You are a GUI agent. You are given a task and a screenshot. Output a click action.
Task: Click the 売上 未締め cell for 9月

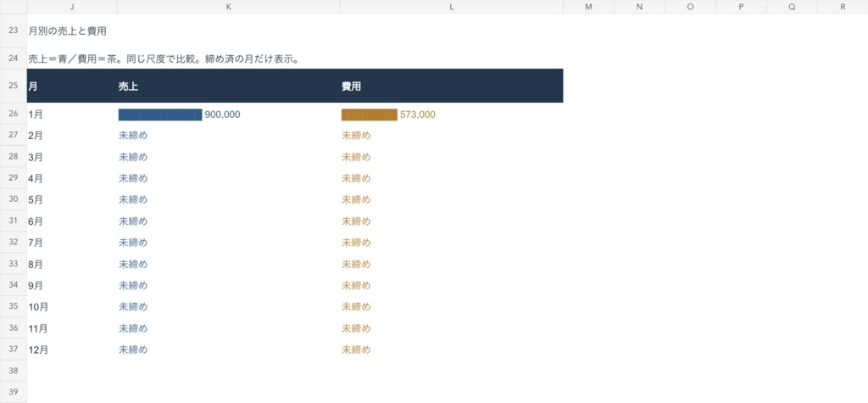point(229,285)
